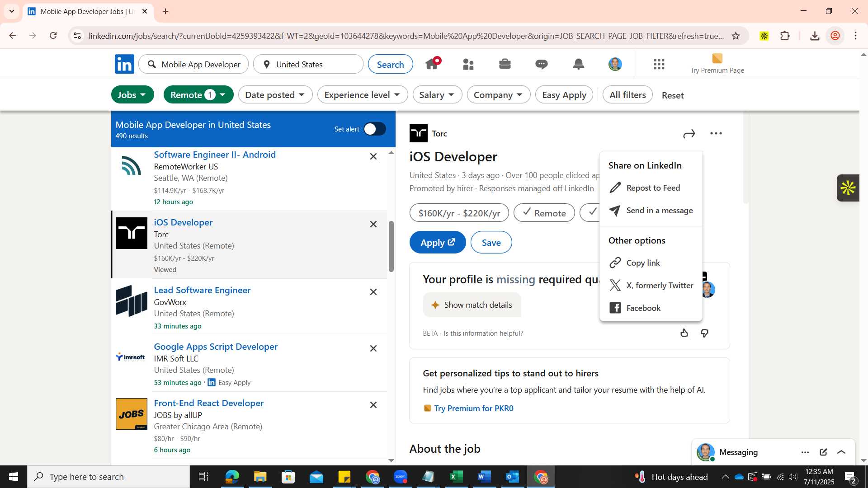The height and width of the screenshot is (488, 868).
Task: Open Zoom from taskbar
Action: pyautogui.click(x=401, y=477)
